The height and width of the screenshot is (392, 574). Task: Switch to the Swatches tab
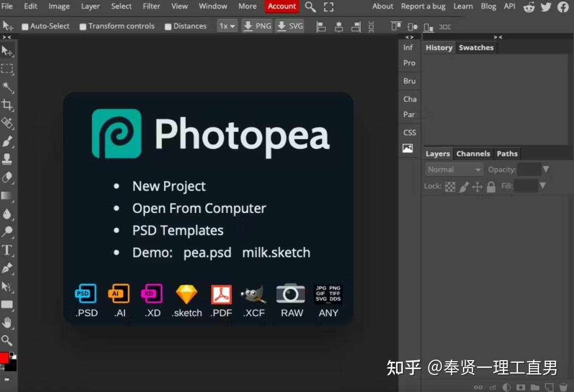click(x=476, y=48)
